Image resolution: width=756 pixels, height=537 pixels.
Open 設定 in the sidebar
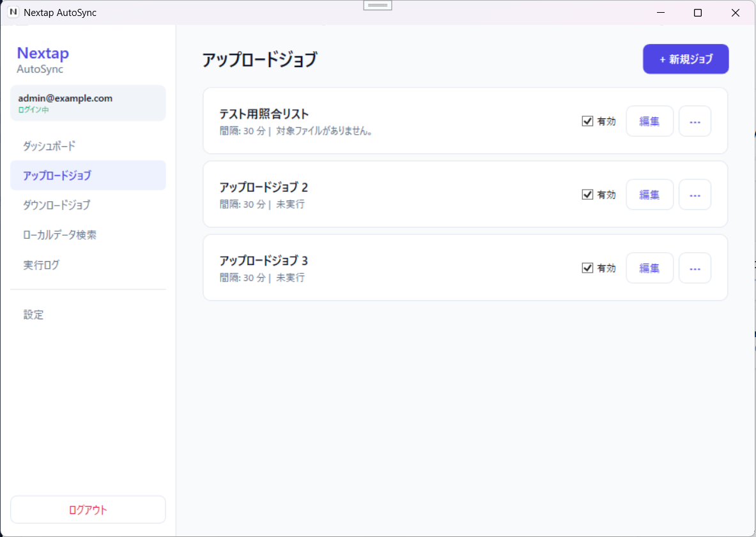(88, 315)
